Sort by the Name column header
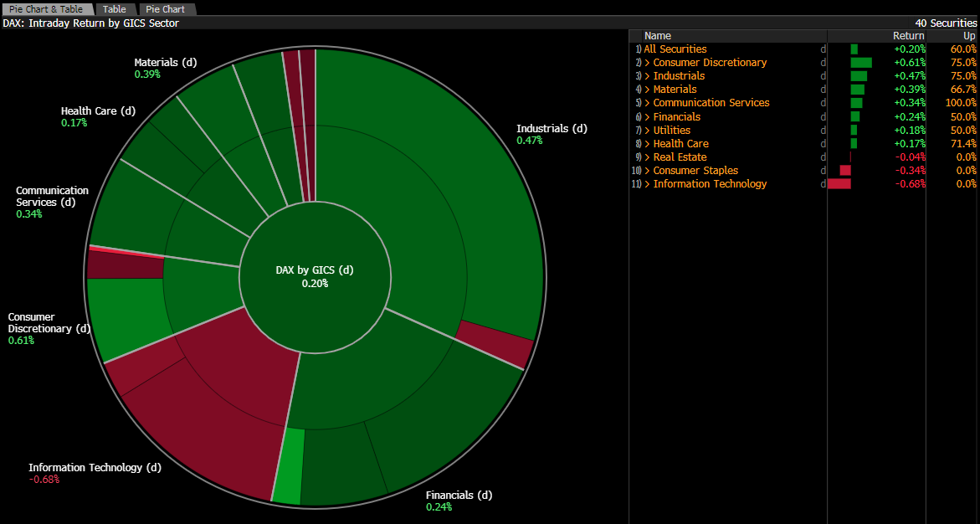The width and height of the screenshot is (980, 524). click(658, 36)
